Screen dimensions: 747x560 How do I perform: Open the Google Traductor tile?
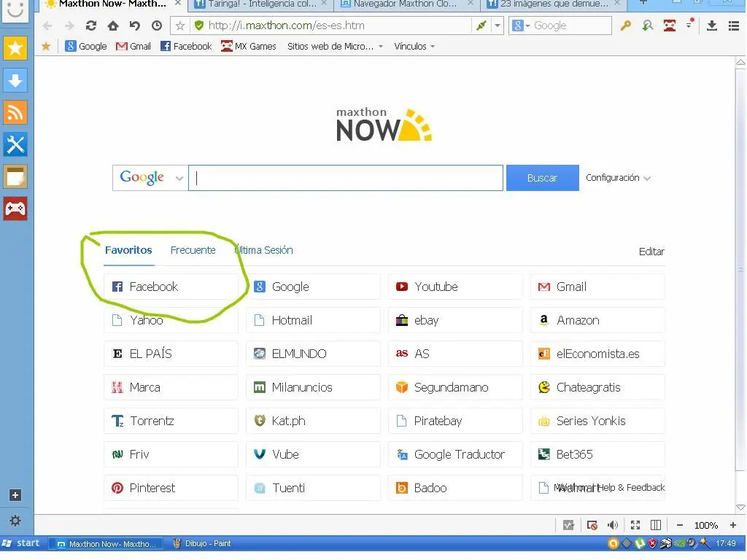(x=455, y=454)
